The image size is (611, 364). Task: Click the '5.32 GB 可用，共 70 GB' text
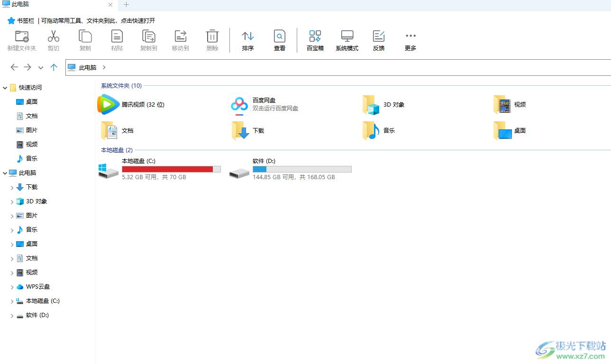pos(154,177)
